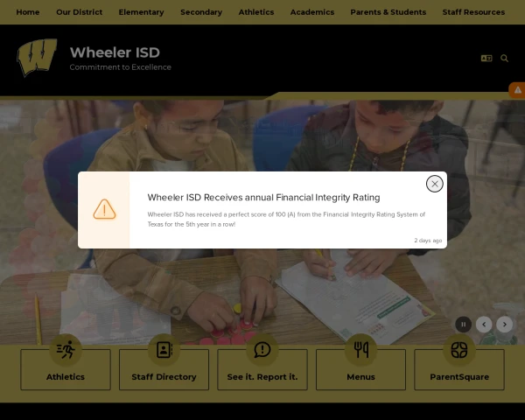Open See it. Report it. button
This screenshot has width=525, height=420.
coord(262,370)
